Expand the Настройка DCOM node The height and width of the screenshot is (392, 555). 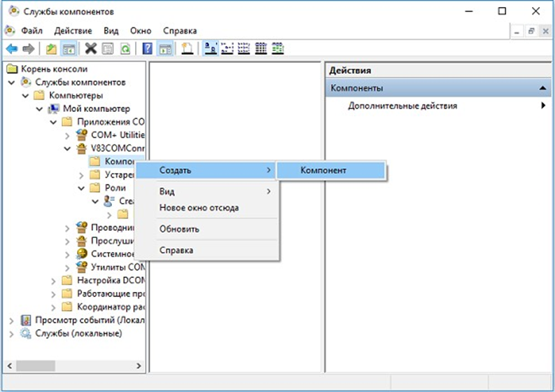click(x=53, y=281)
